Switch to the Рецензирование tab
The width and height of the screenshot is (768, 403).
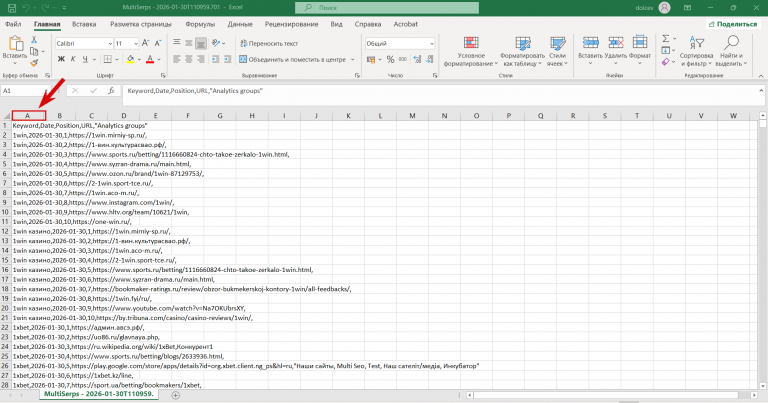pos(291,24)
